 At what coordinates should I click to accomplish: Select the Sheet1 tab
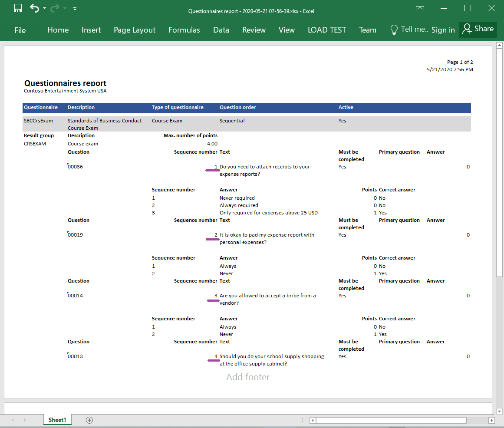(57, 420)
